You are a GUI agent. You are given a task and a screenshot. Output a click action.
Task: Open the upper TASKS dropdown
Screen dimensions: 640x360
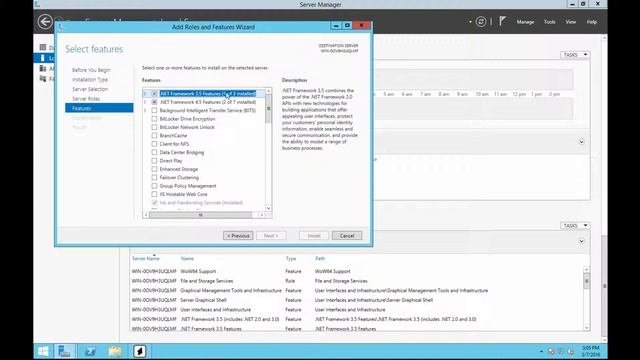pyautogui.click(x=575, y=55)
